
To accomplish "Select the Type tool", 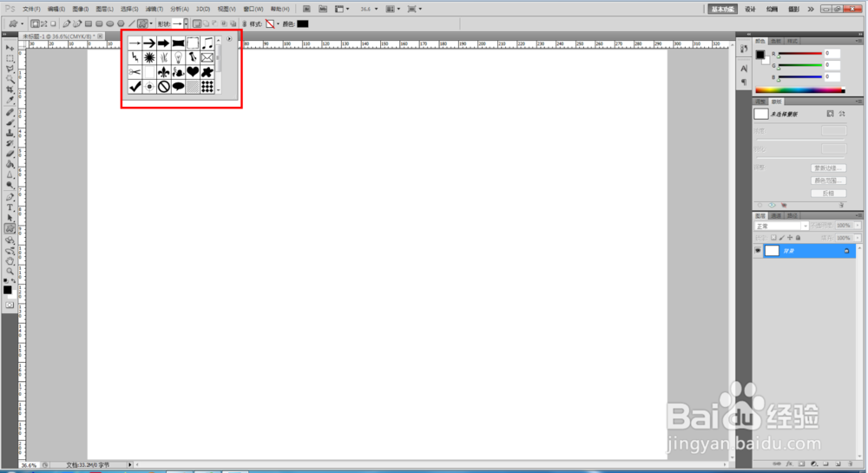I will 10,208.
